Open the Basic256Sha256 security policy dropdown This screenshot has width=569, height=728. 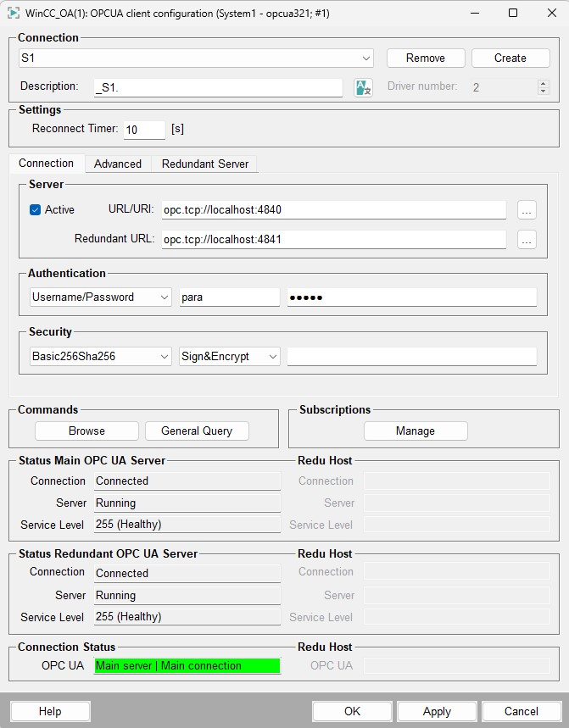(165, 357)
